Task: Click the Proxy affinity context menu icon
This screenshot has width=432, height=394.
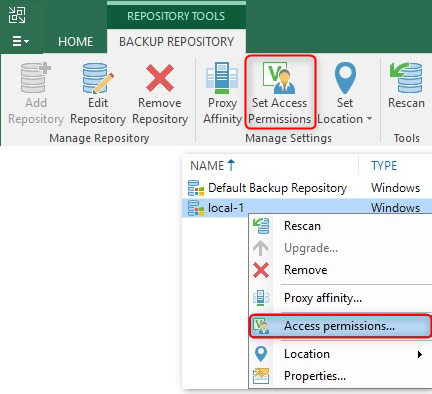Action: (x=261, y=298)
